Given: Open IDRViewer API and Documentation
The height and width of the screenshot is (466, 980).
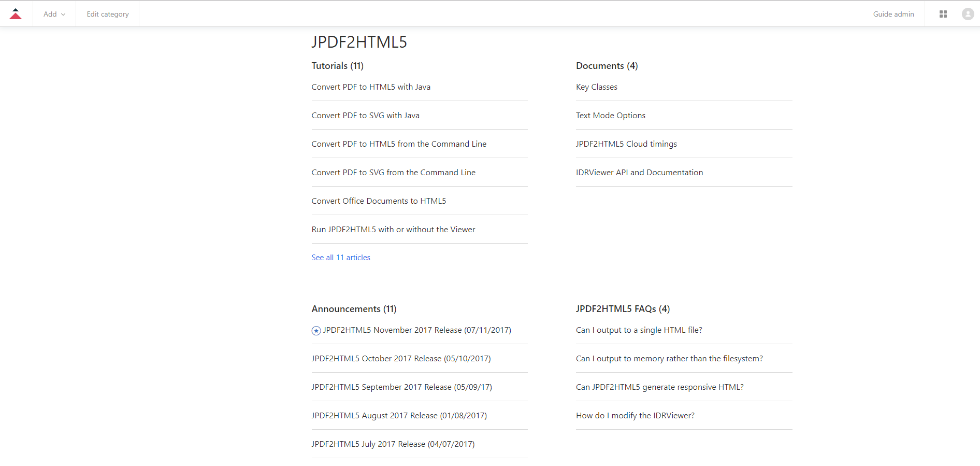Looking at the screenshot, I should [639, 173].
